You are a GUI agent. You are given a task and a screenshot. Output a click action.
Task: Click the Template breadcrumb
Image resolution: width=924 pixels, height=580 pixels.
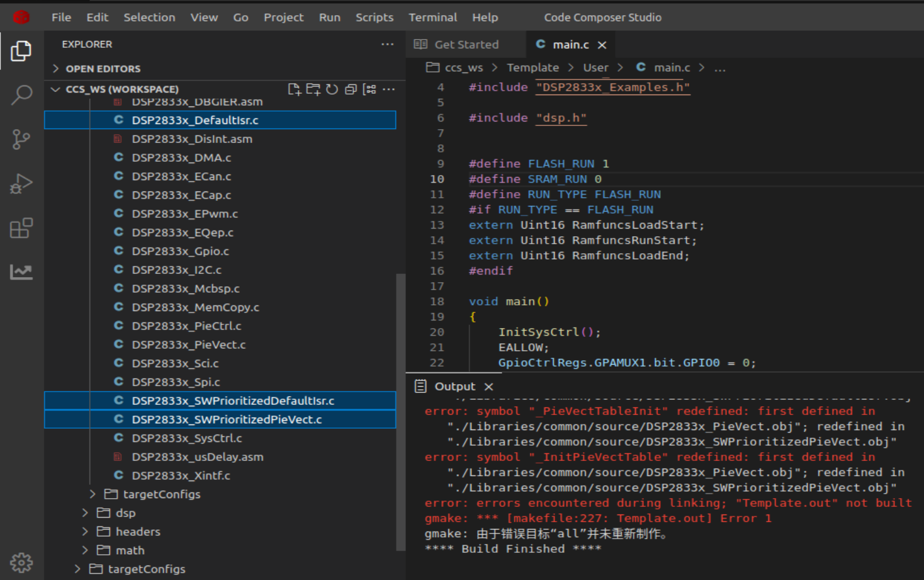(x=532, y=68)
